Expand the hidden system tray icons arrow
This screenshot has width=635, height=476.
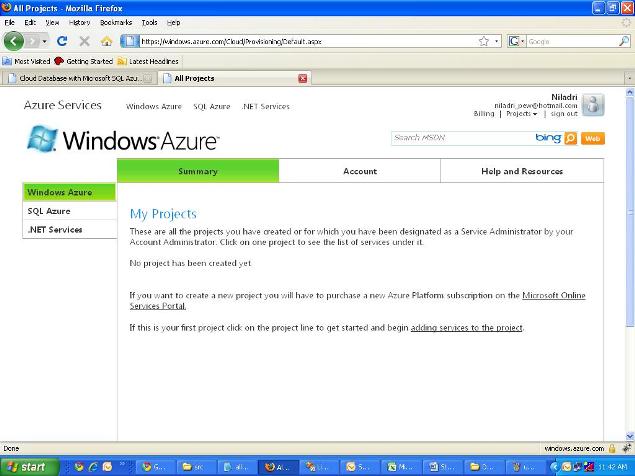click(553, 467)
